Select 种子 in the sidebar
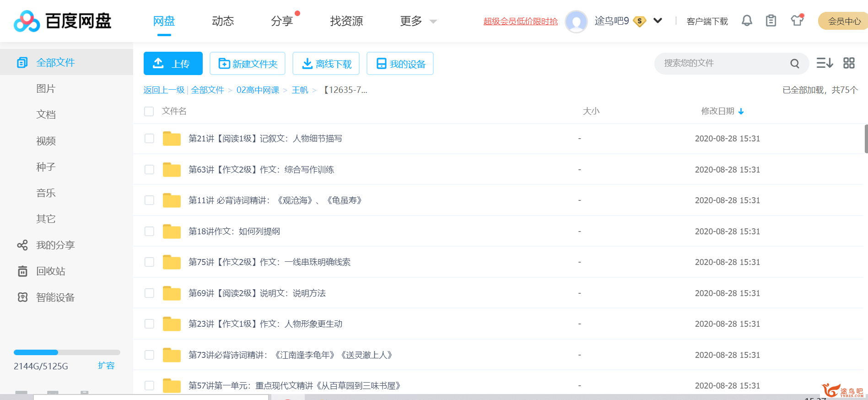Viewport: 868px width, 400px height. (46, 167)
